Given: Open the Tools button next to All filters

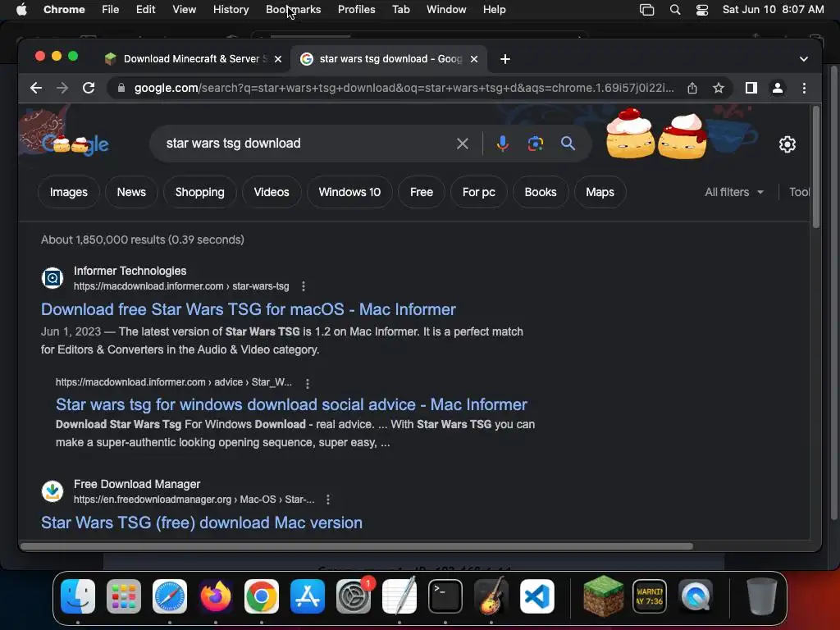Looking at the screenshot, I should click(799, 192).
